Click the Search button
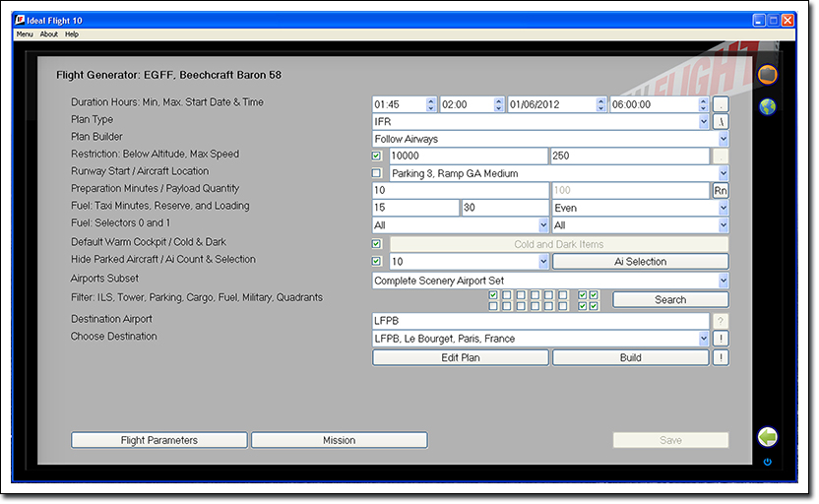The height and width of the screenshot is (504, 819). pos(670,300)
